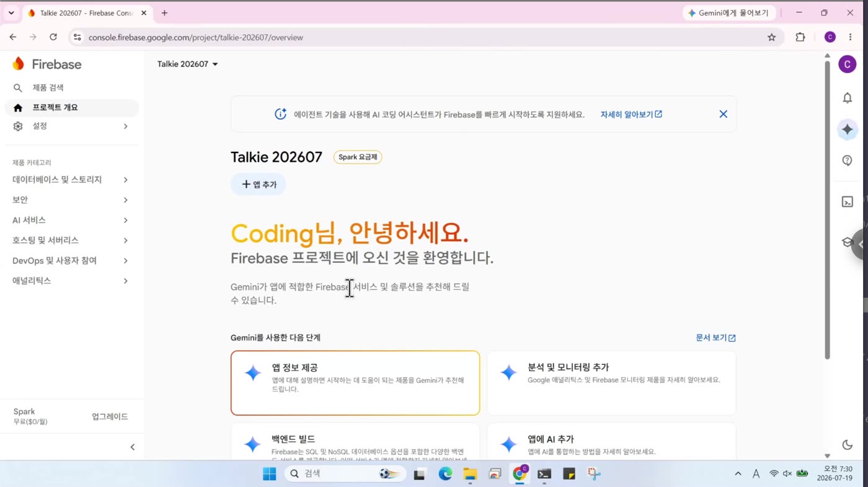Viewport: 868px width, 487px height.
Task: Open the graduation cap learning icon
Action: coord(847,242)
